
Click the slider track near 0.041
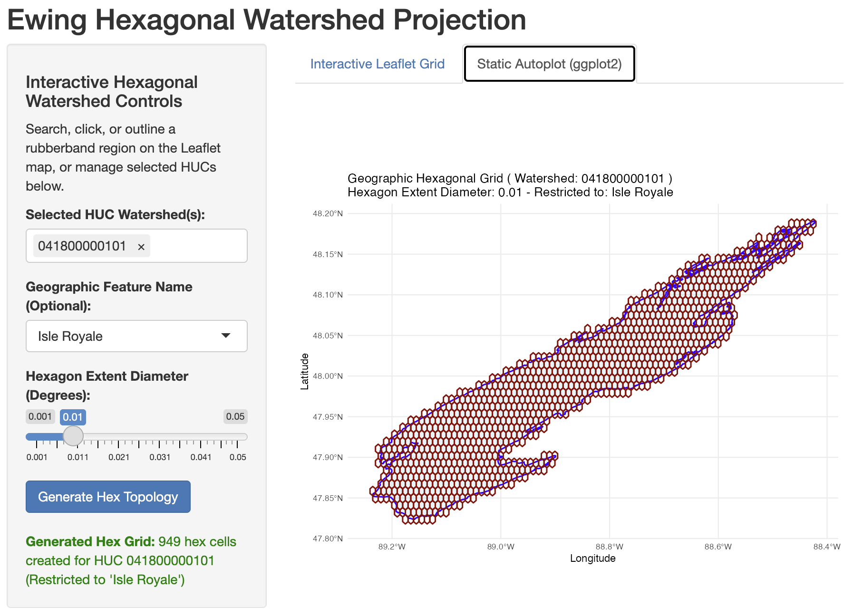click(201, 436)
